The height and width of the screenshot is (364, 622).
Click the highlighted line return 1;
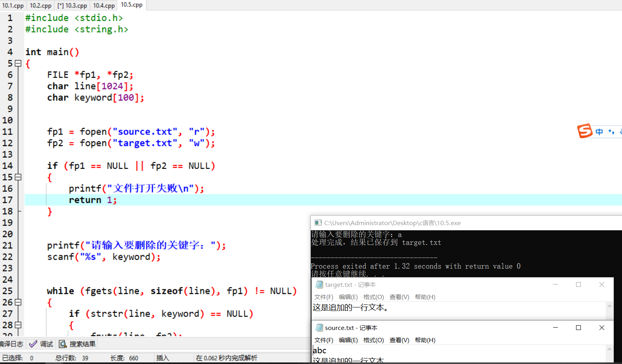(x=93, y=200)
